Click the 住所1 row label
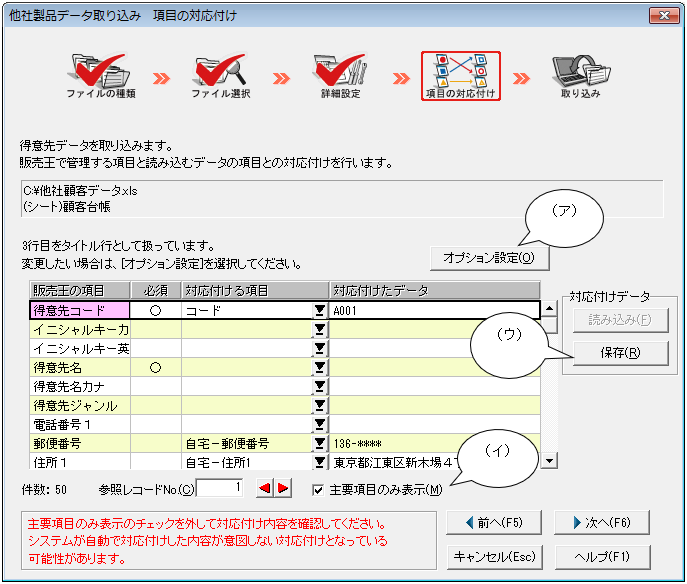The width and height of the screenshot is (687, 584). point(80,462)
